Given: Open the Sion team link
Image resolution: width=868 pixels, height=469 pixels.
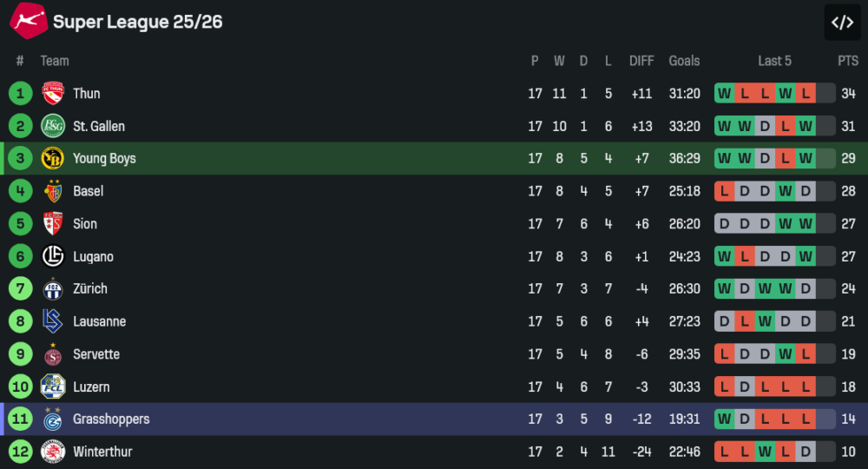Looking at the screenshot, I should coord(85,224).
